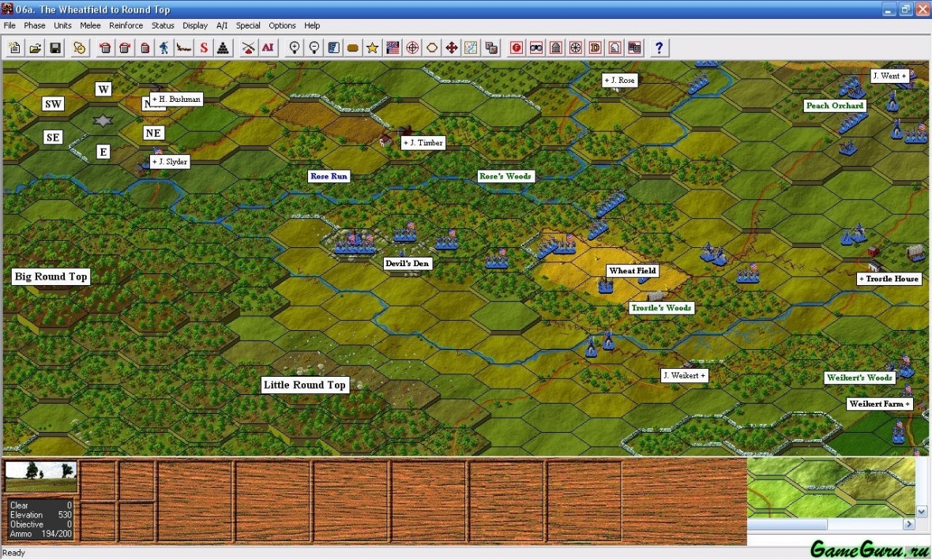
Task: Click the "Weikert Farm +" map label
Action: [879, 404]
